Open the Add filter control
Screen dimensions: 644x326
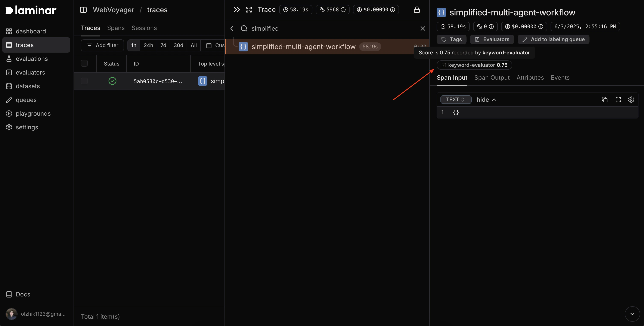[102, 45]
